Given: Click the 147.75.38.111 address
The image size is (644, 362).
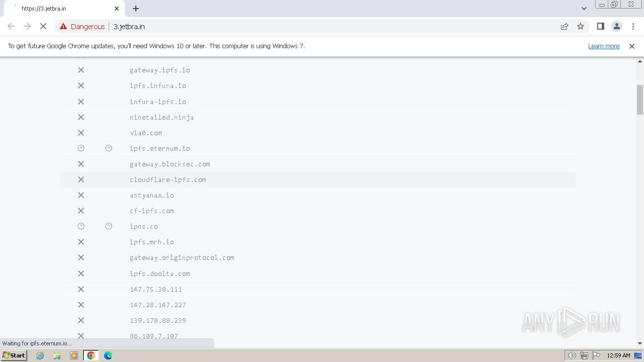Looking at the screenshot, I should (156, 289).
